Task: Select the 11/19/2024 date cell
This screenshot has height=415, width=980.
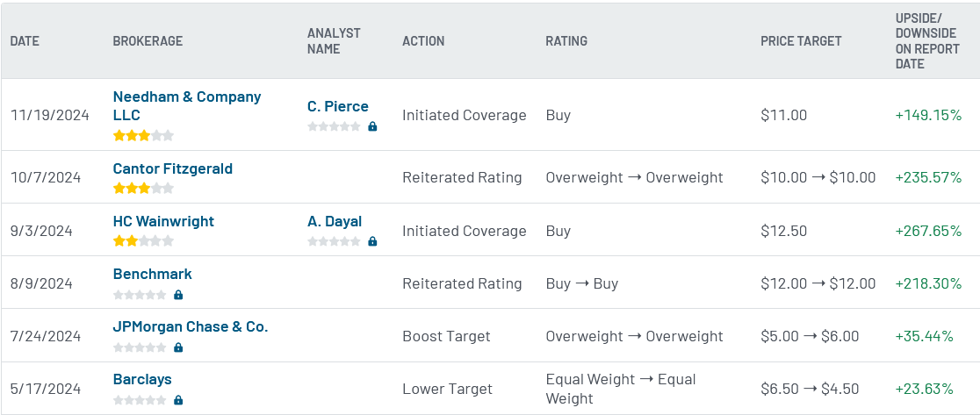Action: tap(50, 116)
